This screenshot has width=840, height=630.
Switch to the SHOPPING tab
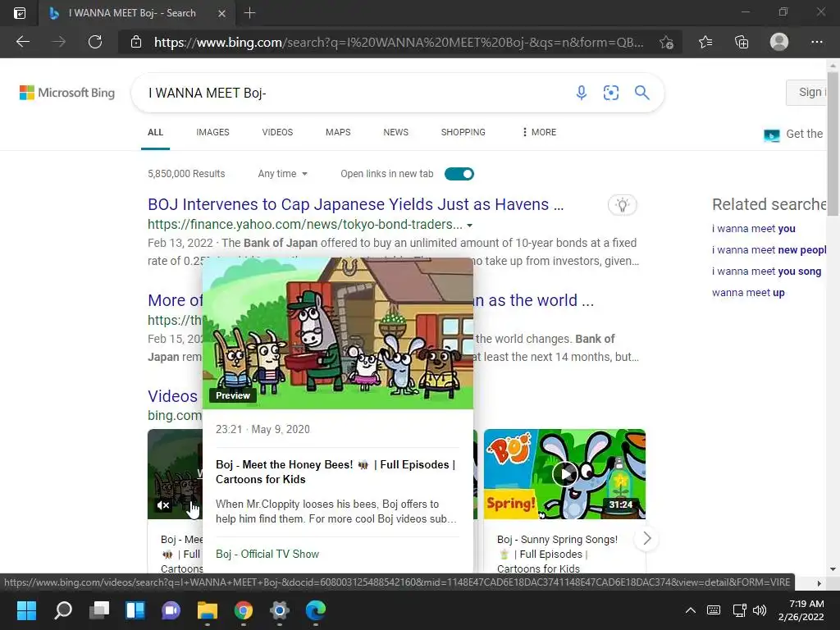click(x=463, y=132)
